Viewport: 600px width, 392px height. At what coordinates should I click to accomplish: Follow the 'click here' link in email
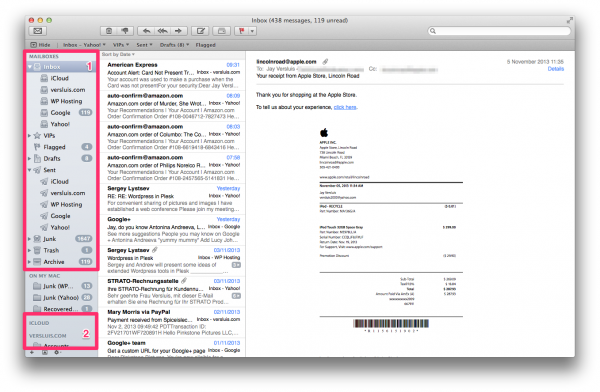coord(345,107)
